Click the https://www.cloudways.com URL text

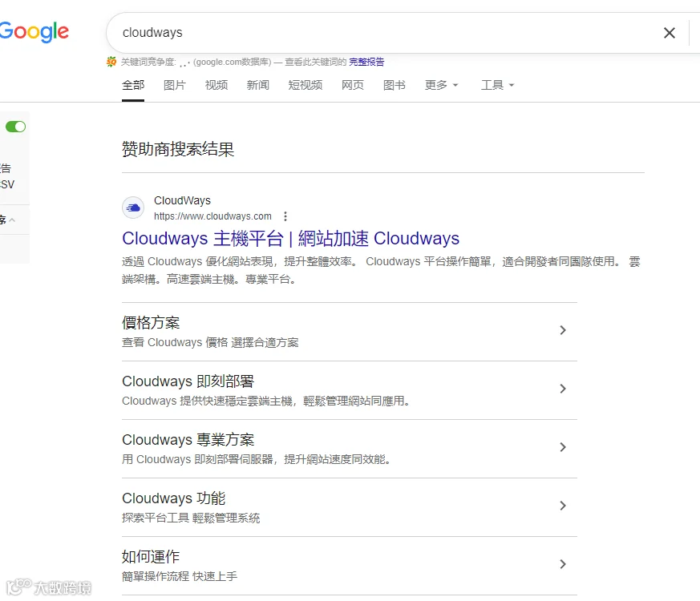click(x=212, y=216)
